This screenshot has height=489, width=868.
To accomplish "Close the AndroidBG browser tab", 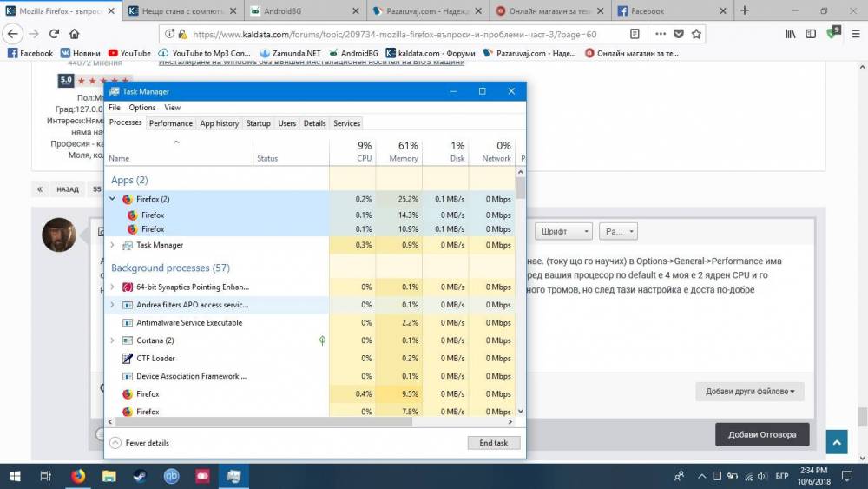I will 355,11.
